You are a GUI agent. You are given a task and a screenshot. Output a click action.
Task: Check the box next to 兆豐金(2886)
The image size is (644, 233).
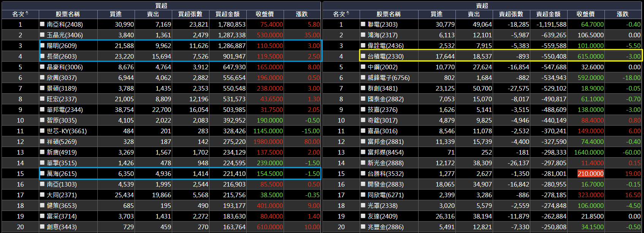[x=363, y=227]
